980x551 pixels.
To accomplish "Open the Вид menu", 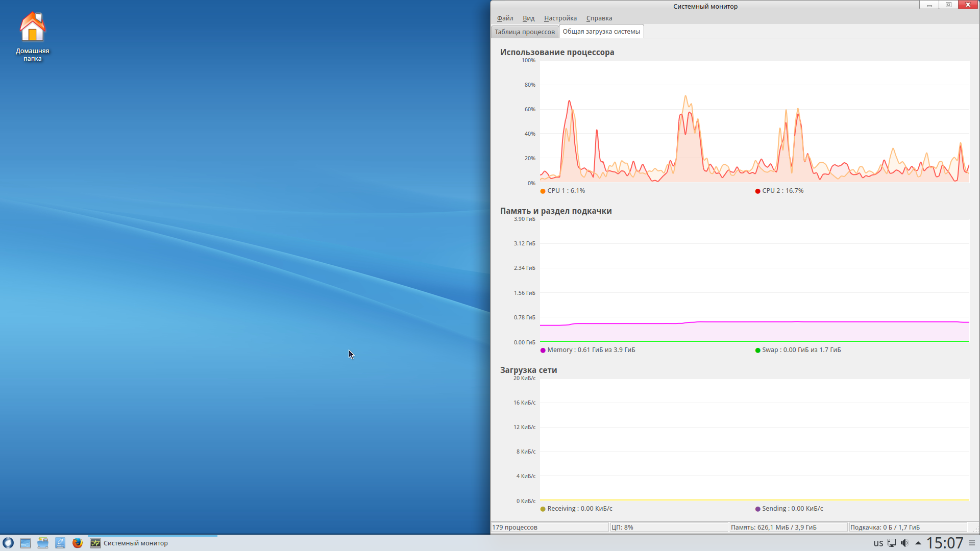I will pos(528,18).
